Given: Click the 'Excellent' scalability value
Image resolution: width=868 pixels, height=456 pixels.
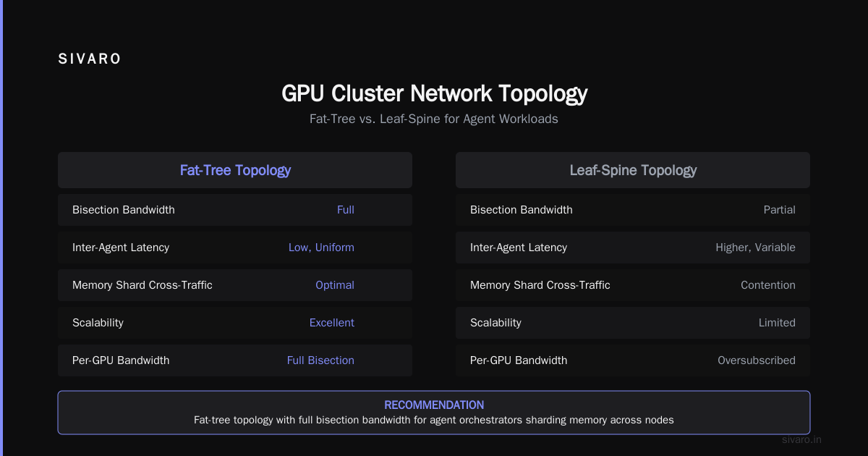Looking at the screenshot, I should 332,323.
